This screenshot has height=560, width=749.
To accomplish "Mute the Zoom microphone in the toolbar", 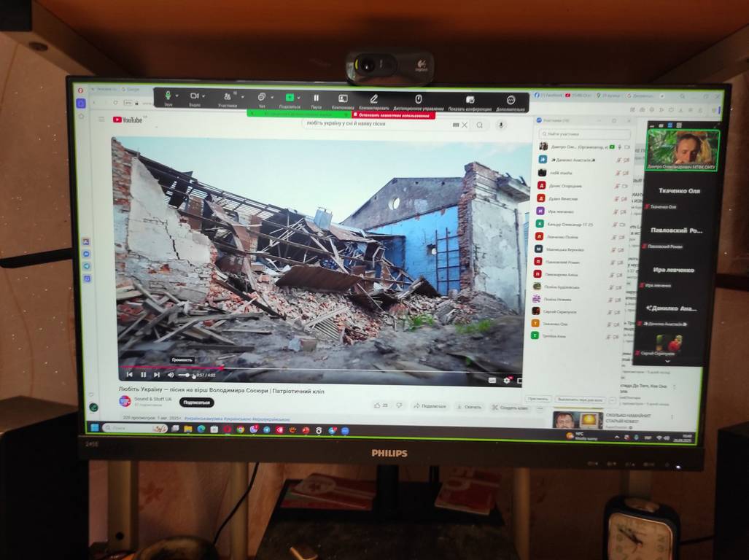I will pyautogui.click(x=168, y=96).
